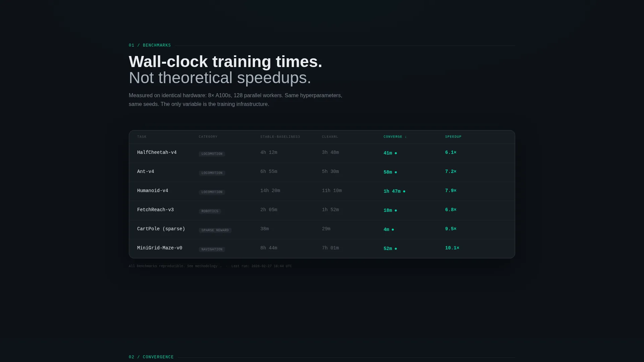Click the Locomotion tag in HalfCheetah-v4 row
This screenshot has height=362, width=644.
[x=212, y=154]
